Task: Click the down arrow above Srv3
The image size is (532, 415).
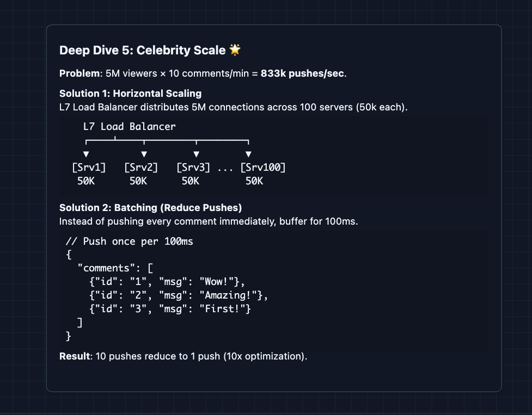Action: 197,154
